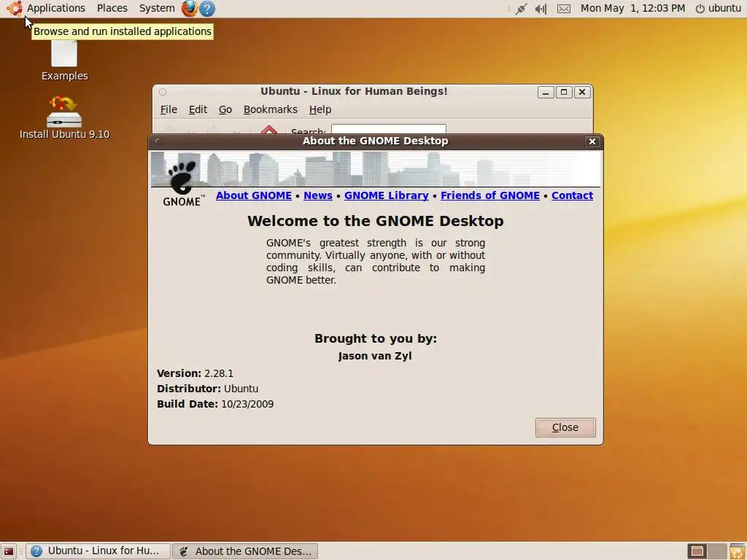Viewport: 747px width, 560px height.
Task: Open Edit menu in Ubuntu help window
Action: [198, 109]
